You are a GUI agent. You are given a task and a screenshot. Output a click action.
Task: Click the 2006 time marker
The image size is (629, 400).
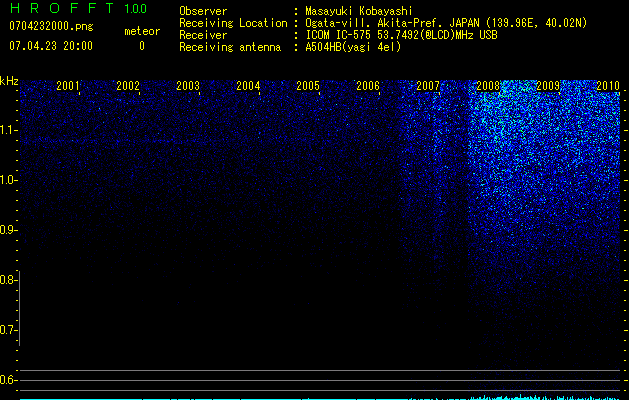(x=368, y=85)
